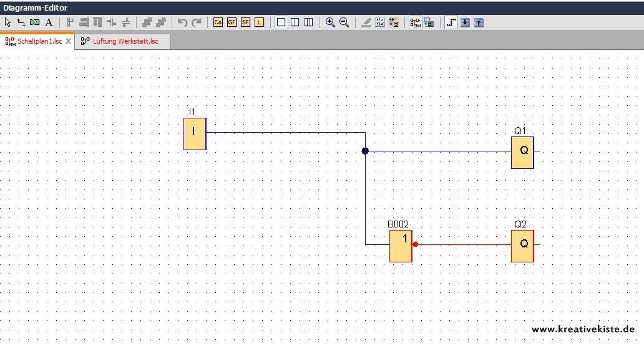Click the page layout numbering icon
644x344 pixels.
(x=380, y=22)
